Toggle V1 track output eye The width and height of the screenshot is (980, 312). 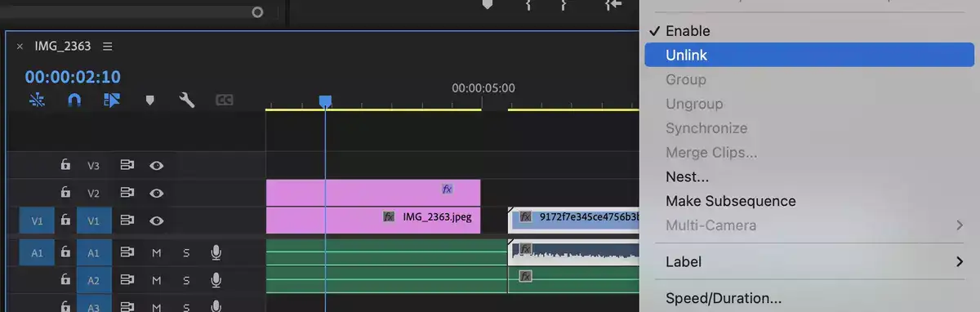point(157,221)
